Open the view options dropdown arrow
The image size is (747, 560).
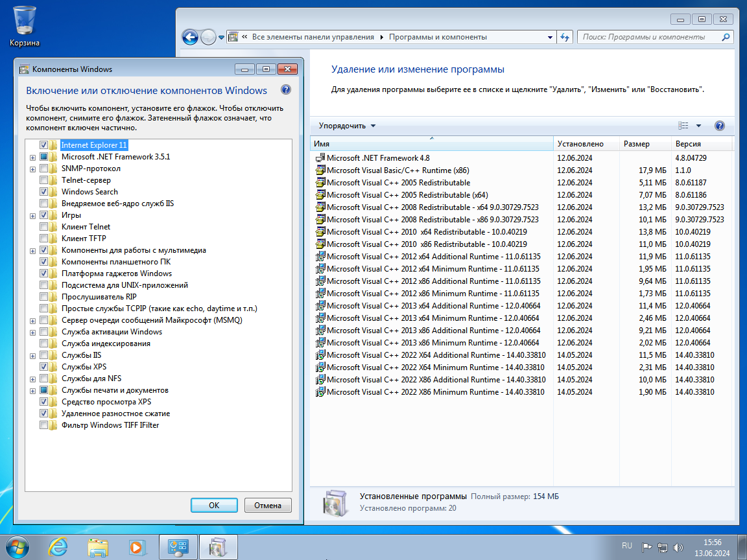click(x=698, y=126)
